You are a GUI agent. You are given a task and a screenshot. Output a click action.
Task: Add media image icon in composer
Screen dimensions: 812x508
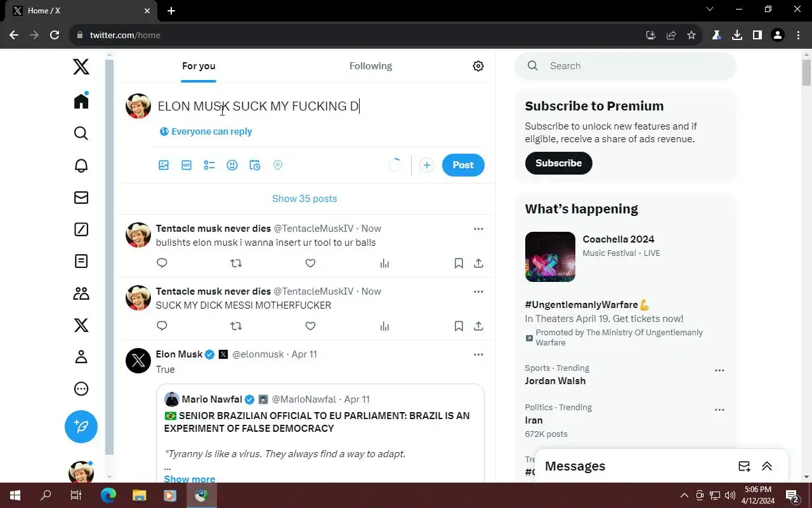164,165
